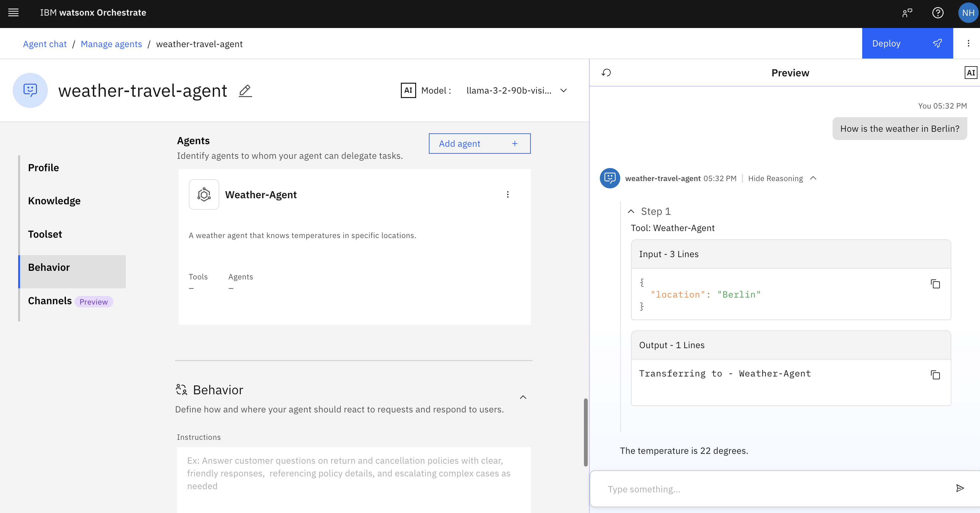The height and width of the screenshot is (513, 980).
Task: Collapse Step 1 reasoning chevron
Action: [631, 211]
